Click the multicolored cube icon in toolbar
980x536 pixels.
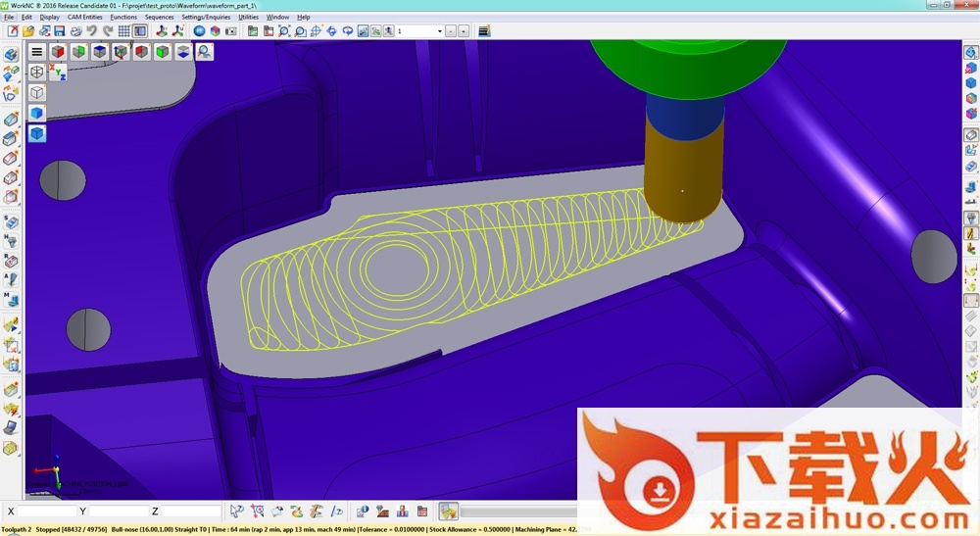pos(215,30)
